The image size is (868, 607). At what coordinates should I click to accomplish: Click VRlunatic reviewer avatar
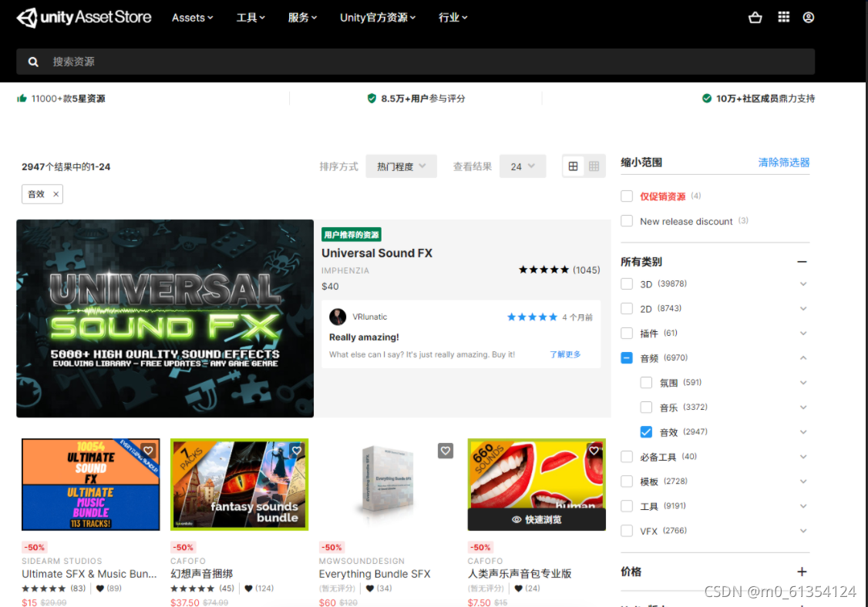338,317
